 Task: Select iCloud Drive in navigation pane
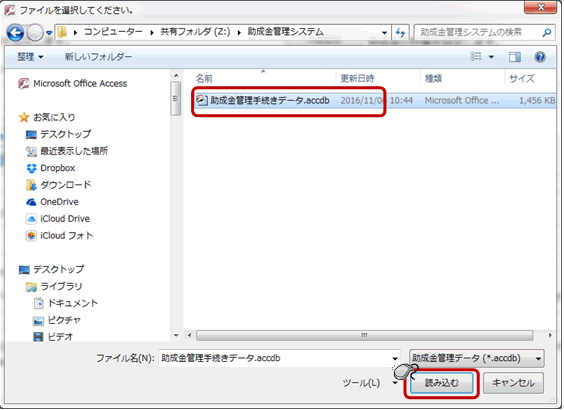(x=65, y=219)
